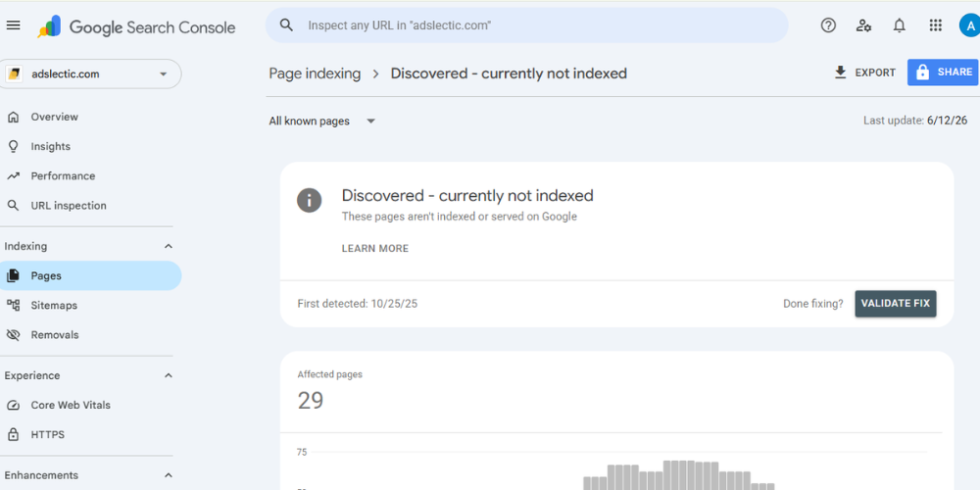Click the Google Search Console logo

pos(136,26)
